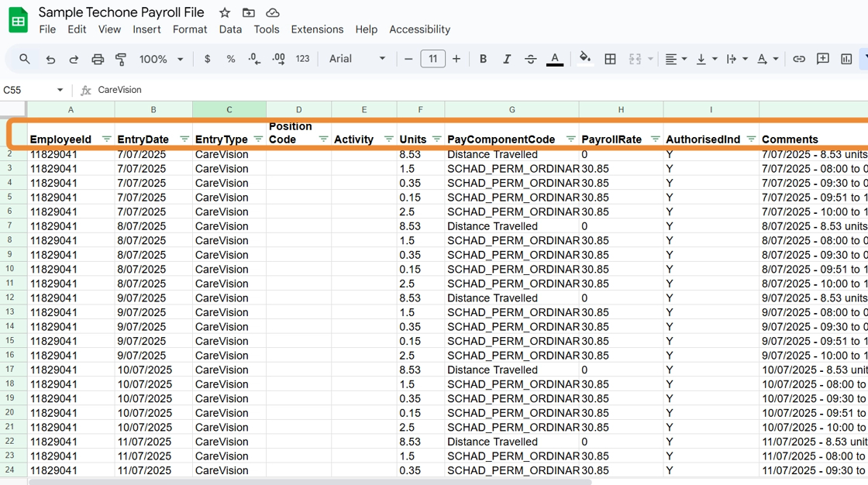Open the View menu
The width and height of the screenshot is (868, 485).
tap(109, 29)
